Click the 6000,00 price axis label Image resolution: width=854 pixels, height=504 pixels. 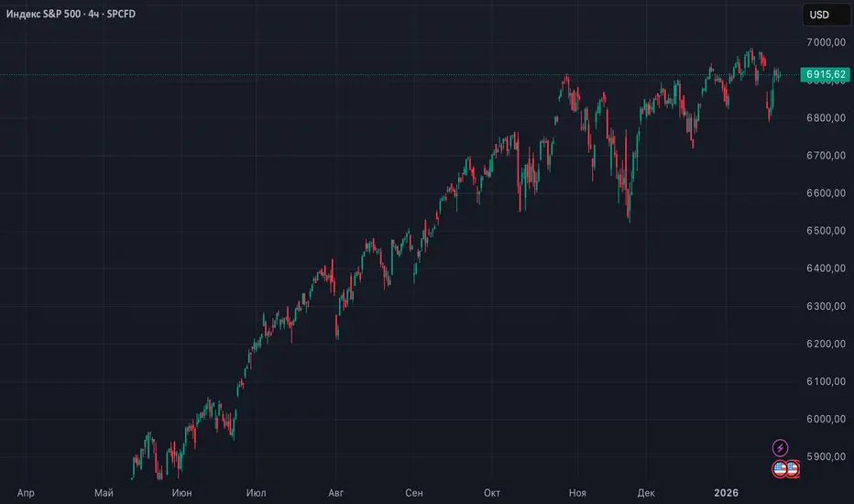(x=826, y=419)
